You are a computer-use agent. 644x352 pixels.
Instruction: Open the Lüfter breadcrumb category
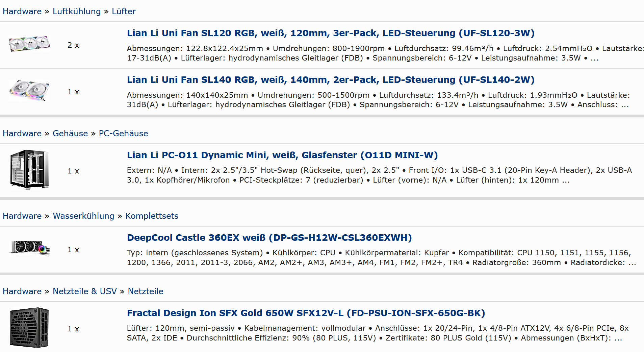tap(124, 11)
